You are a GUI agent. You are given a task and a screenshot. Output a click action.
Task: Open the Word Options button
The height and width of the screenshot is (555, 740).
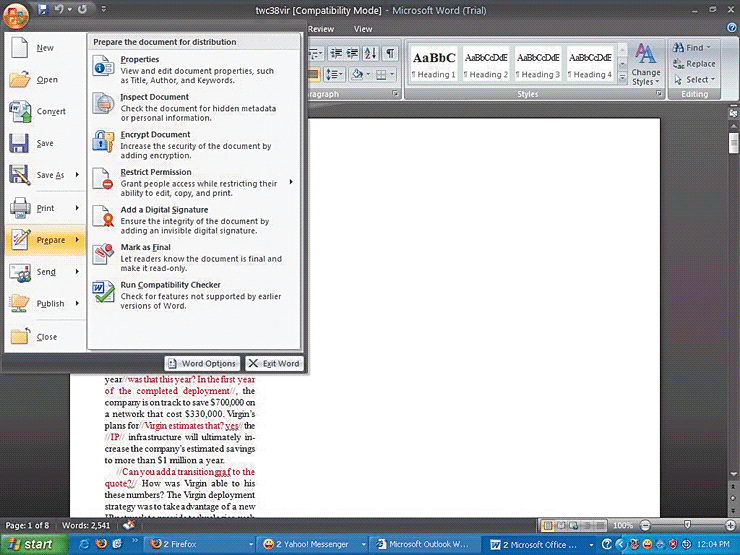[202, 363]
